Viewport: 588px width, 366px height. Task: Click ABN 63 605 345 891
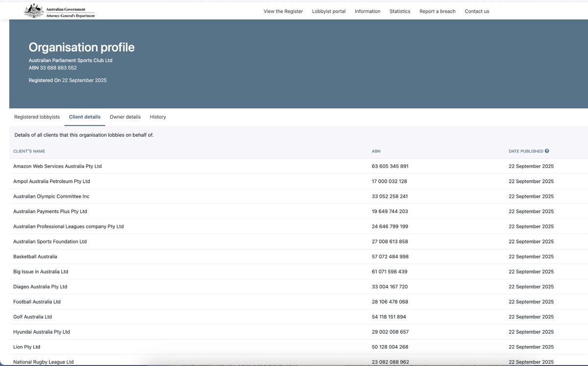point(390,166)
